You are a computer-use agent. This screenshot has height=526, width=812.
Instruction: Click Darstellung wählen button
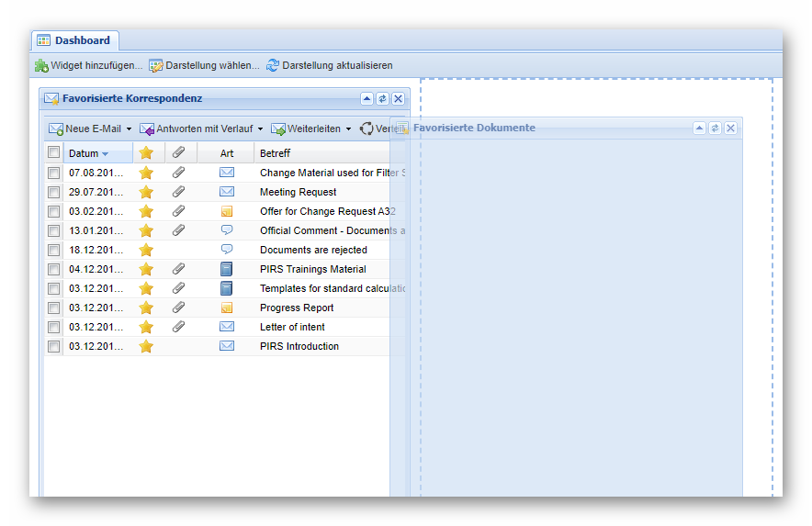pyautogui.click(x=204, y=66)
